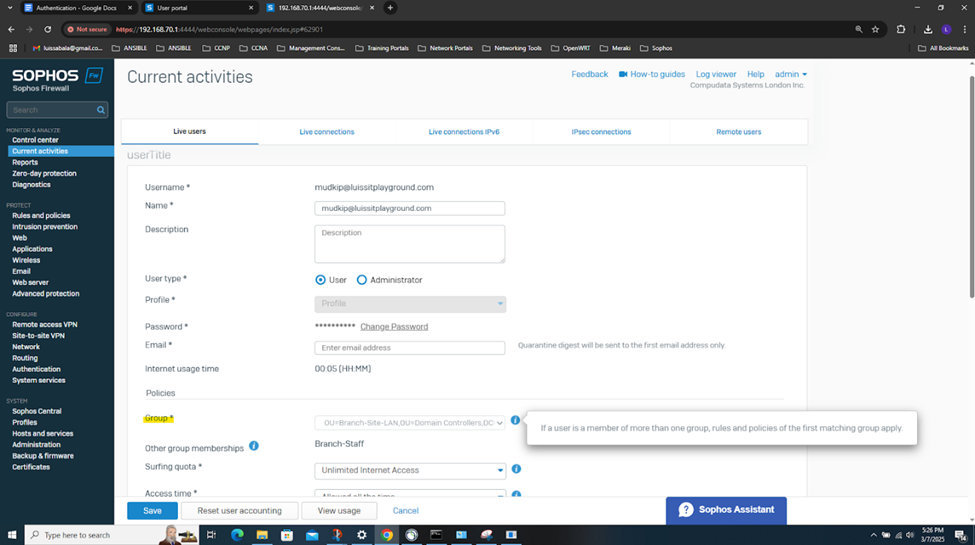975x545 pixels.
Task: Click the Sophos Assistant question mark icon
Action: tap(686, 510)
